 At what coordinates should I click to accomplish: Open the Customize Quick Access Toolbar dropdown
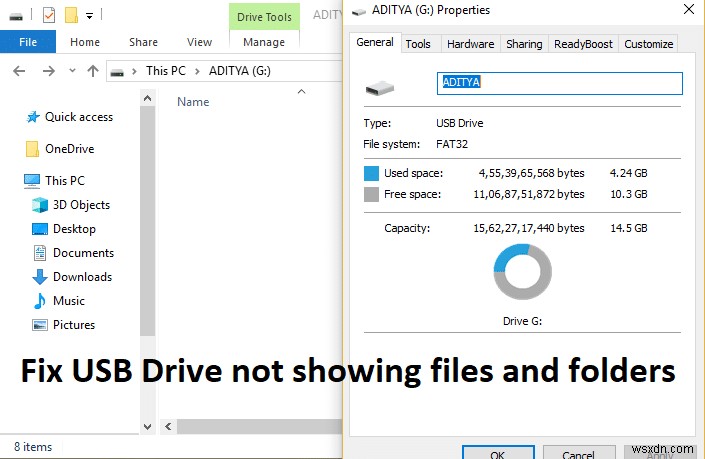[x=89, y=16]
